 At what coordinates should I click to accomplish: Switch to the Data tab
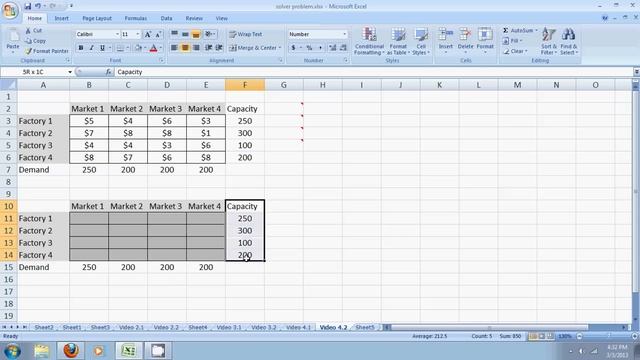(x=166, y=18)
